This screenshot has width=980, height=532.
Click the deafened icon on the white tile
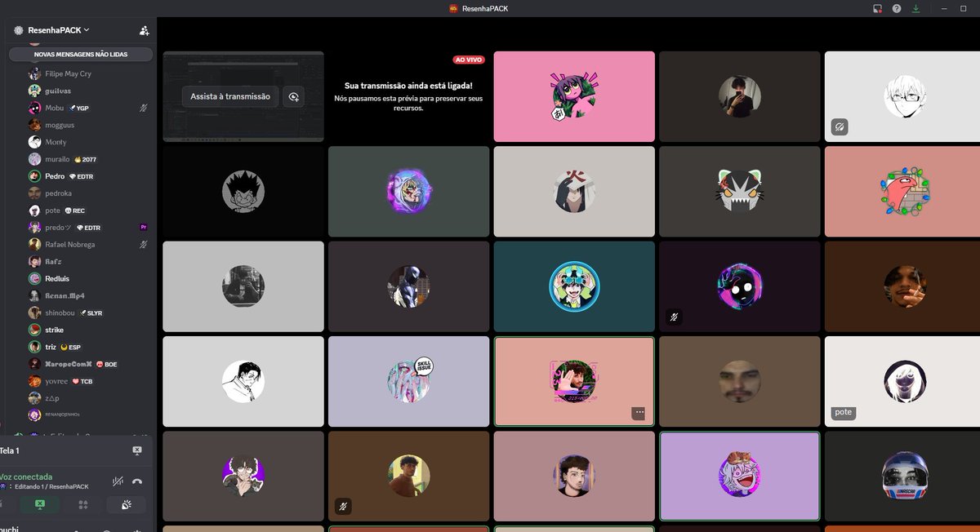click(840, 126)
